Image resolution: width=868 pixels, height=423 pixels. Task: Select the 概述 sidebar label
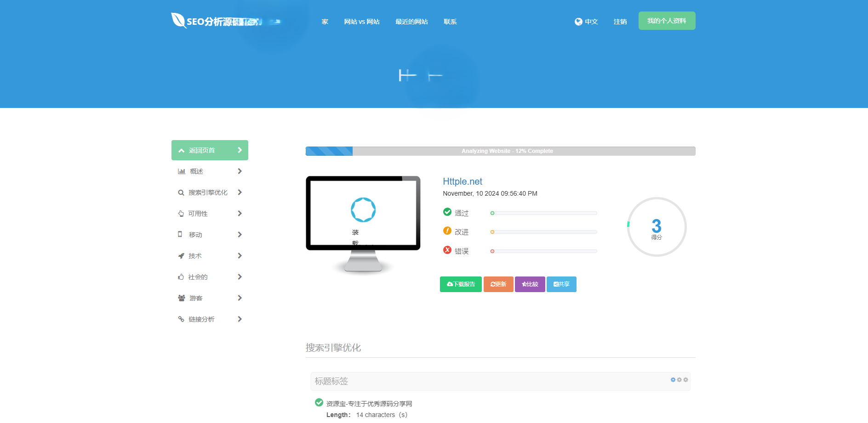click(196, 171)
